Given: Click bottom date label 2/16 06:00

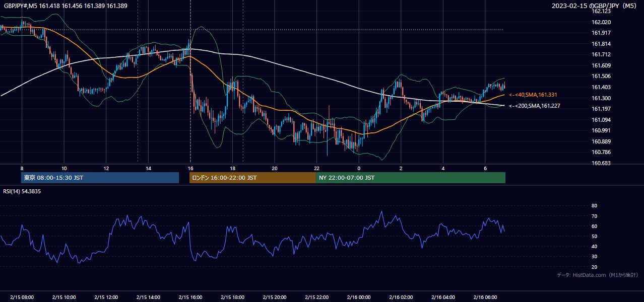Looking at the screenshot, I should pyautogui.click(x=485, y=297).
